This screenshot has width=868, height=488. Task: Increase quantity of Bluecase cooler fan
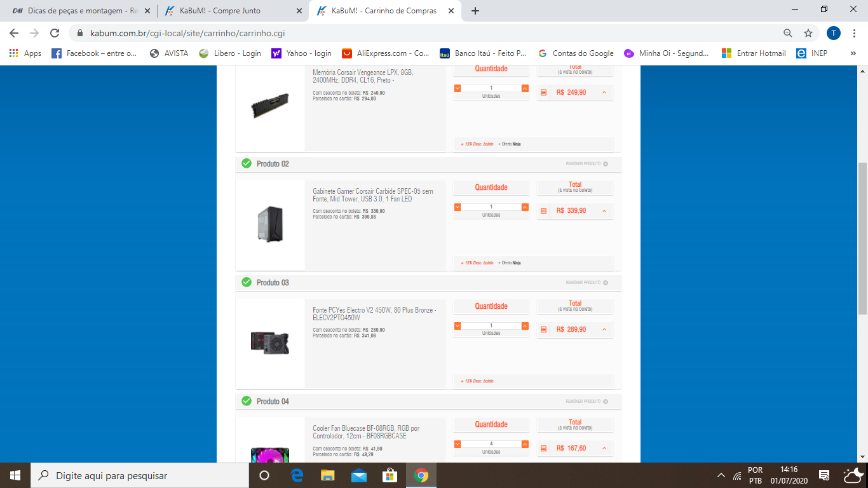pyautogui.click(x=525, y=444)
